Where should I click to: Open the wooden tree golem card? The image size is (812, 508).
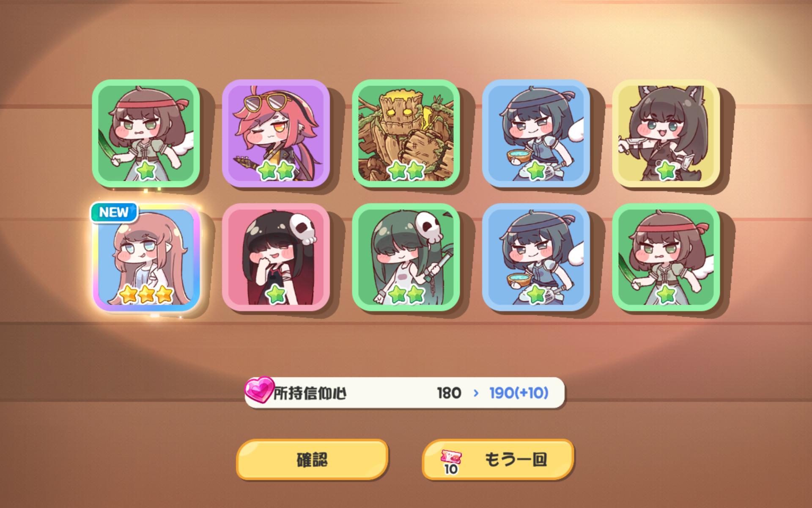pyautogui.click(x=406, y=133)
